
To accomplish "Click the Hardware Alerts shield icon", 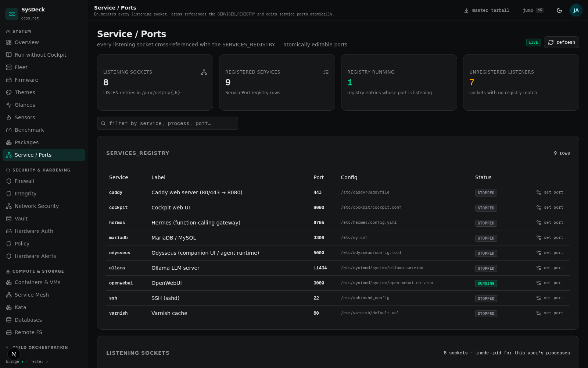I will click(9, 256).
